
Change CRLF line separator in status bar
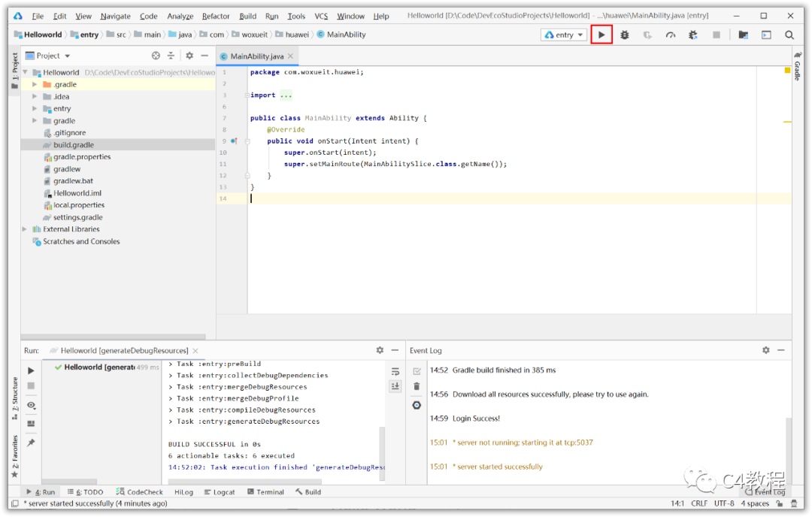pos(698,503)
